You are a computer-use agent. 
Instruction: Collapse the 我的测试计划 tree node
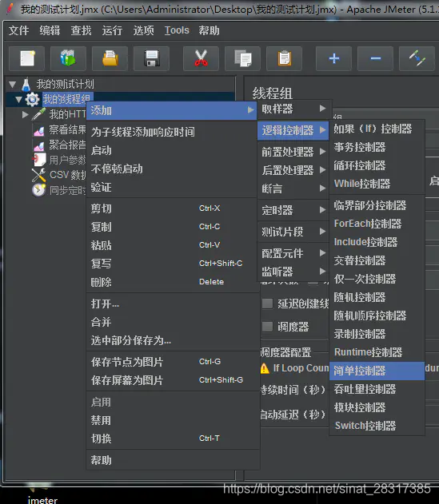[x=13, y=85]
